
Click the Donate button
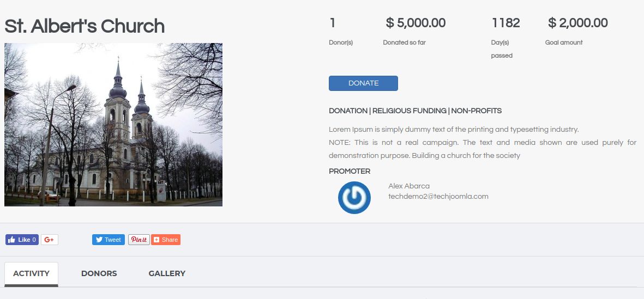point(363,83)
